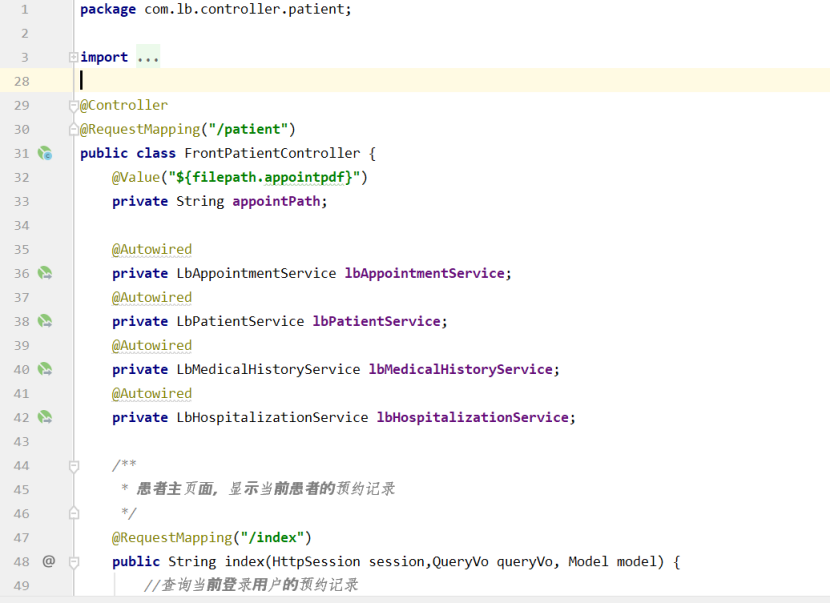Click Spring bean gutter icon on line 31
The image size is (830, 604).
(x=45, y=154)
